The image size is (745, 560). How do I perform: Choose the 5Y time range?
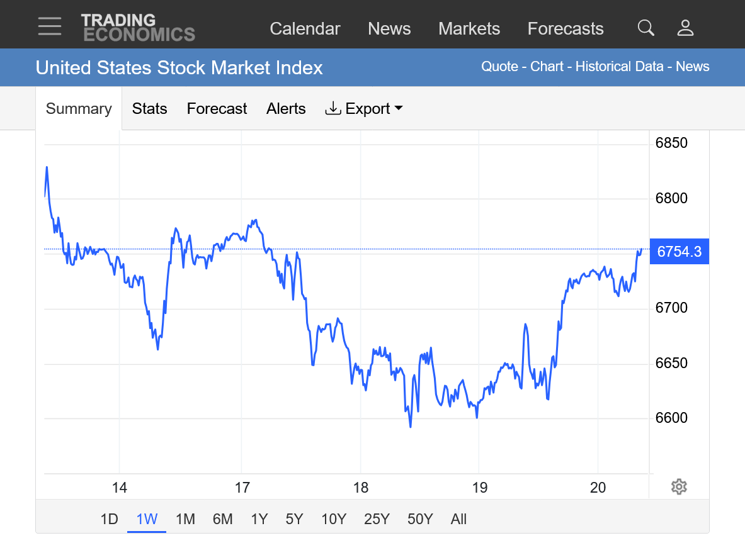(x=294, y=519)
